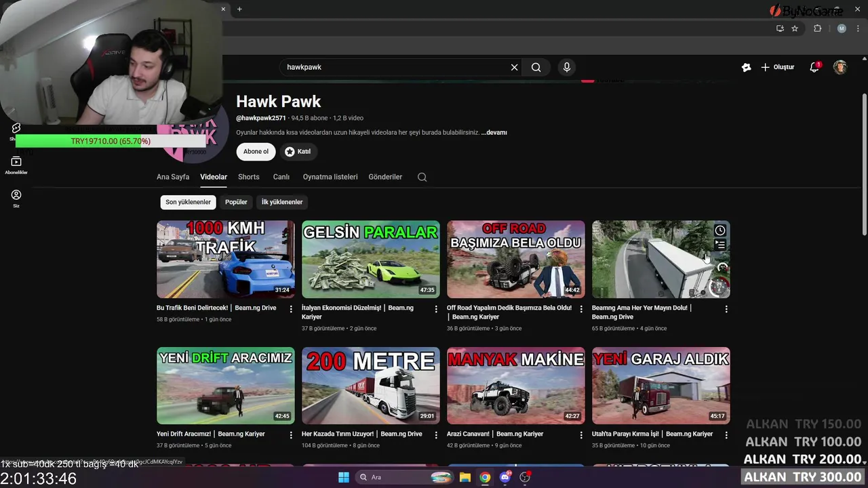This screenshot has height=488, width=868.
Task: Open 200 Metre thumbnail
Action: coord(371,386)
